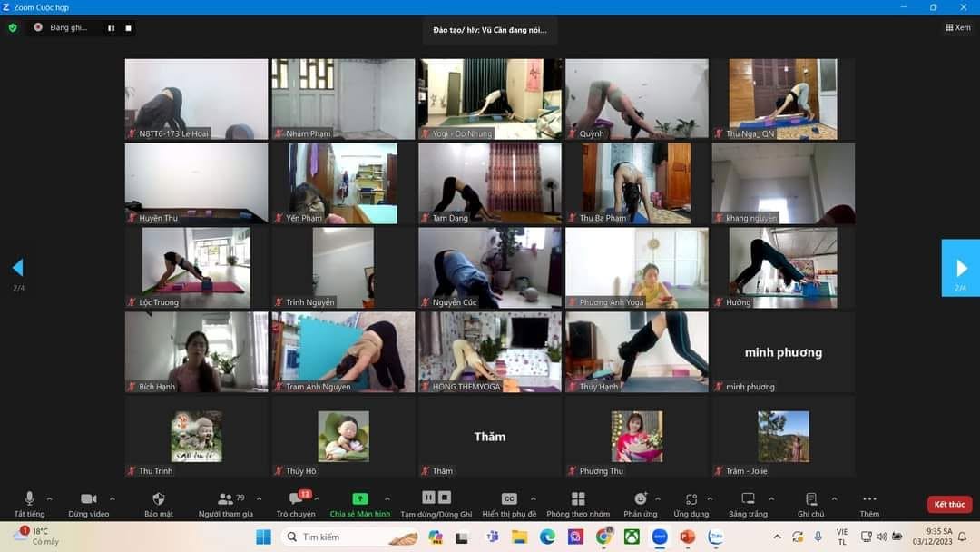The height and width of the screenshot is (552, 980).
Task: Expand audio options arrow beside Tắt tiếng
Action: [49, 498]
